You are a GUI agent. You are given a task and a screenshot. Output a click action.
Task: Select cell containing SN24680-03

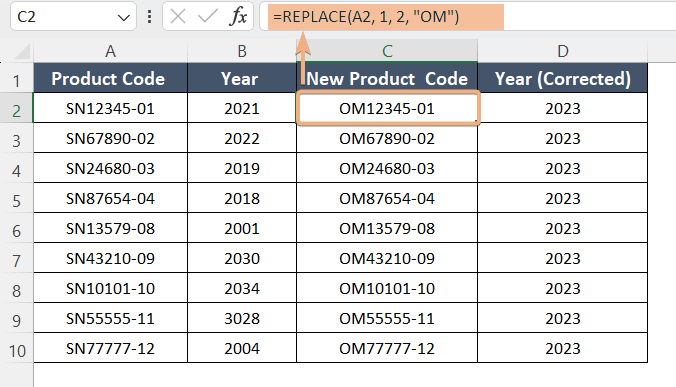click(x=110, y=168)
